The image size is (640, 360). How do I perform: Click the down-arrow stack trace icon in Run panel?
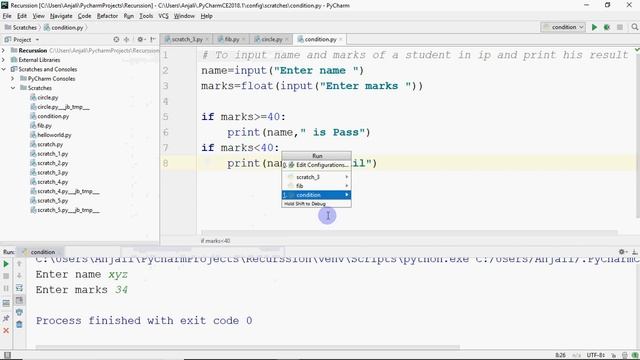pyautogui.click(x=19, y=276)
